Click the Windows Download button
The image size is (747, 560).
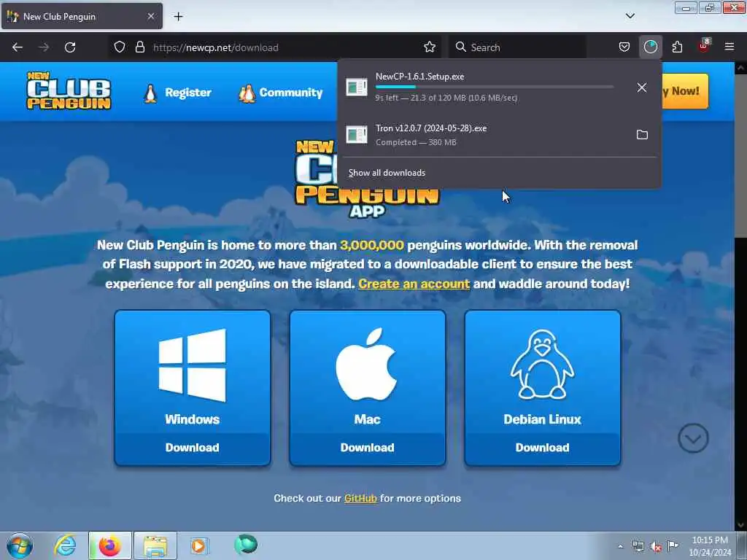[x=192, y=448]
